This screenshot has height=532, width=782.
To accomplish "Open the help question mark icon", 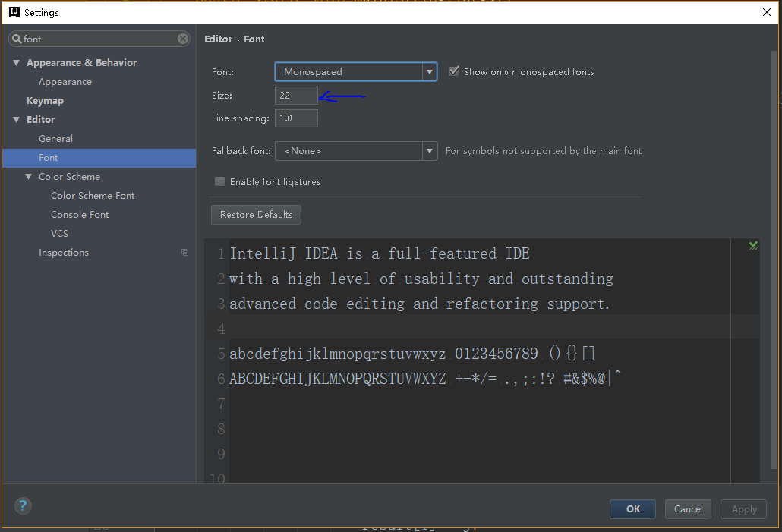I will pyautogui.click(x=23, y=506).
